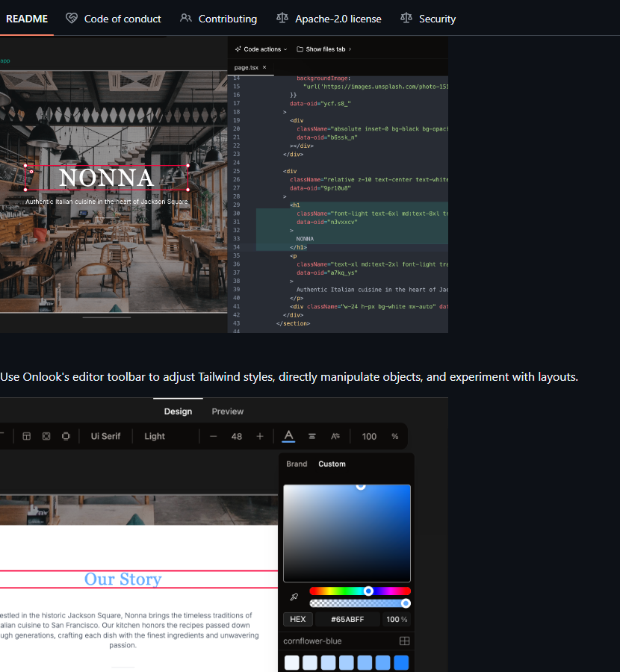Click the text color A icon
This screenshot has width=620, height=672.
pyautogui.click(x=289, y=436)
